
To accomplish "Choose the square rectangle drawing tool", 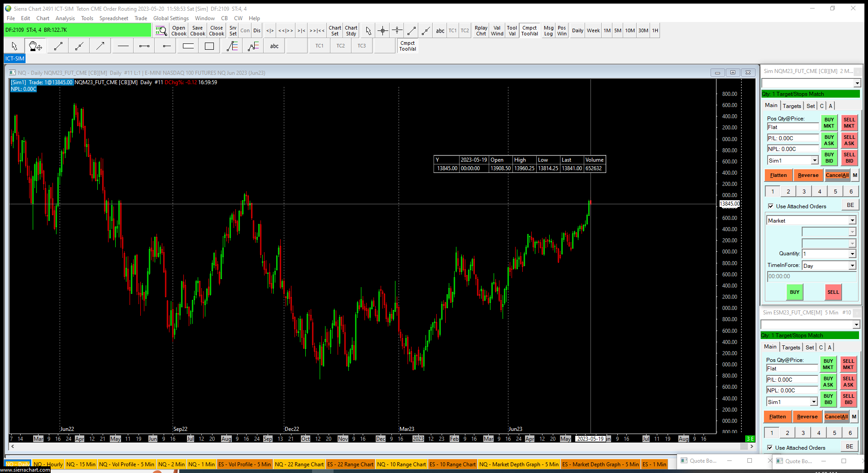I will tap(209, 46).
